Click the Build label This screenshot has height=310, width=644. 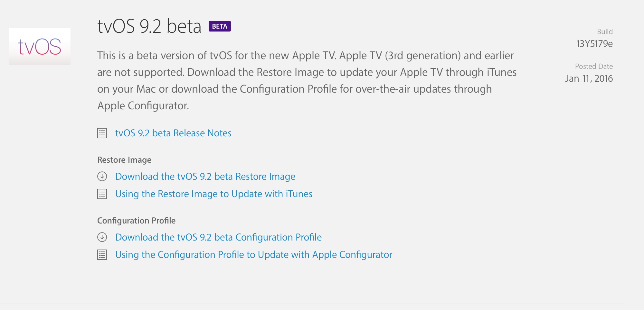[x=605, y=32]
